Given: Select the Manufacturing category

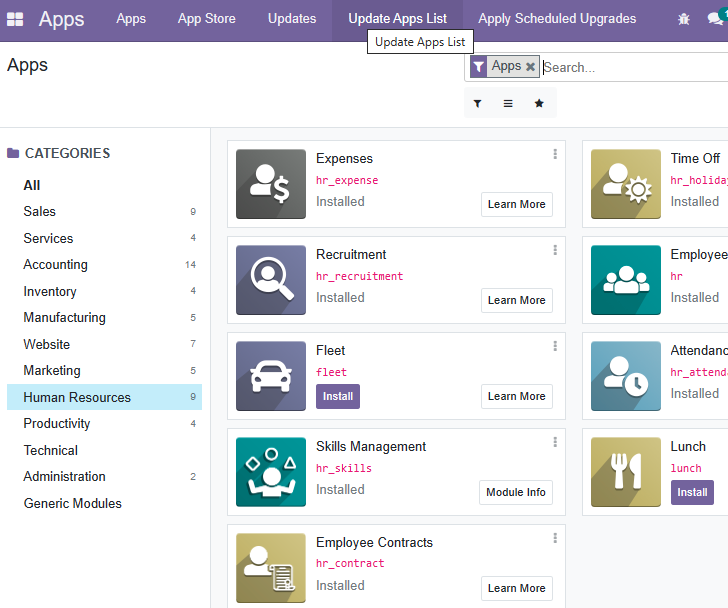Looking at the screenshot, I should coord(104,317).
